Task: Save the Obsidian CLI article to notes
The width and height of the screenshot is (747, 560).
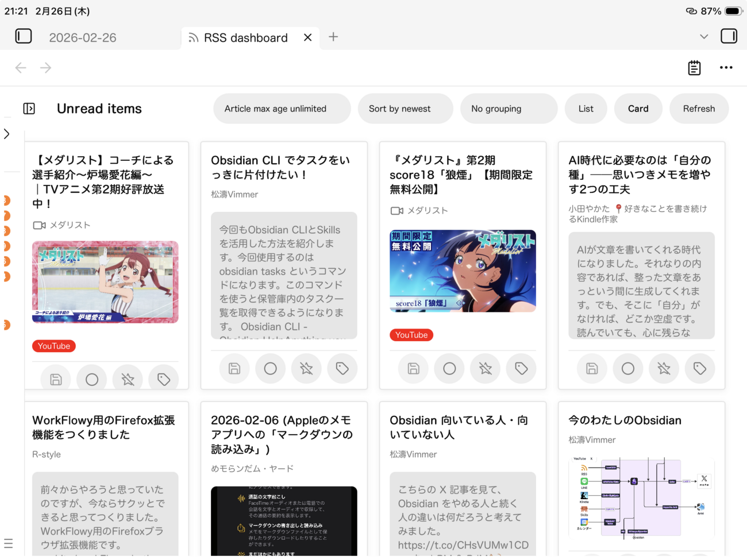Action: 234,369
